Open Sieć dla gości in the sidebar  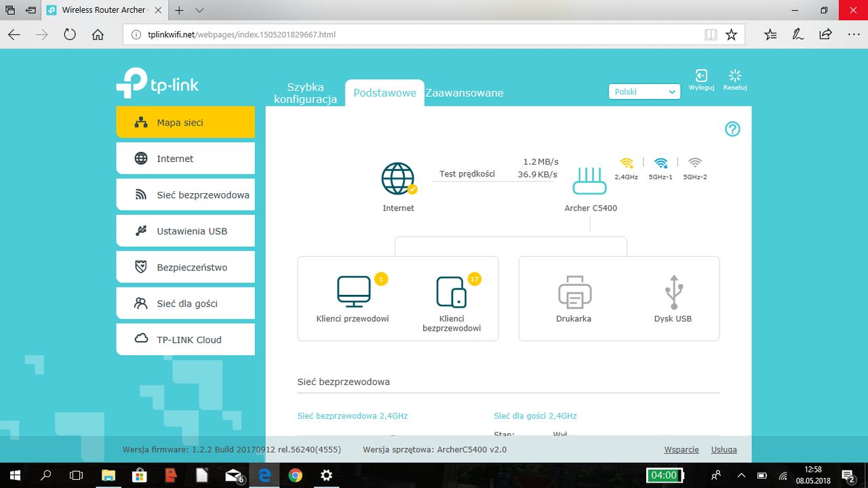[185, 304]
